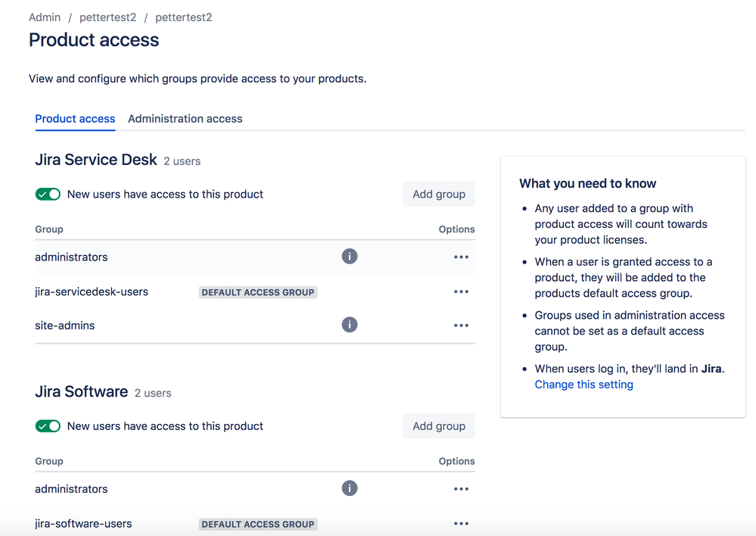Click the info icon next to administrators group

click(x=350, y=256)
